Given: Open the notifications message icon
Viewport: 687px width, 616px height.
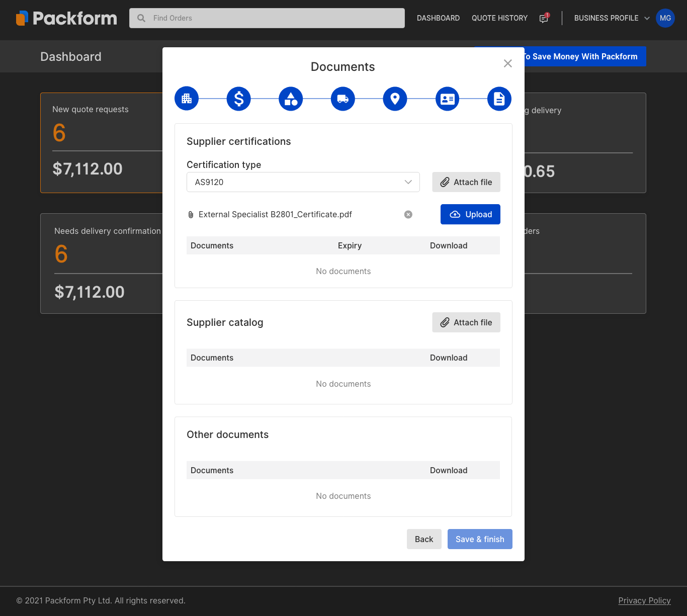Looking at the screenshot, I should [544, 18].
